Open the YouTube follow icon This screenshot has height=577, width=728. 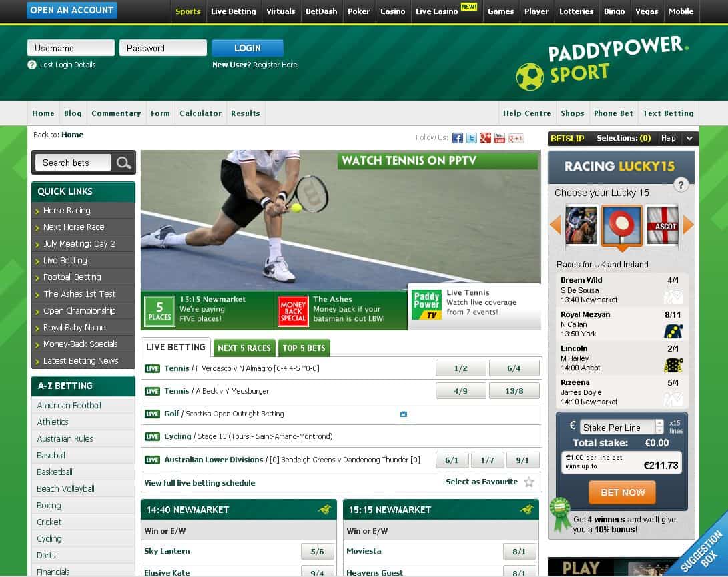coord(500,138)
